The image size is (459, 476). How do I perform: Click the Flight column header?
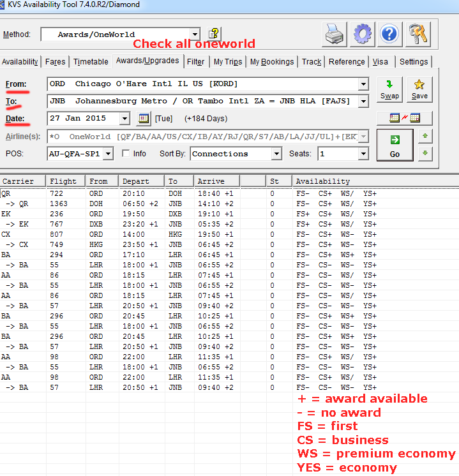click(x=66, y=181)
